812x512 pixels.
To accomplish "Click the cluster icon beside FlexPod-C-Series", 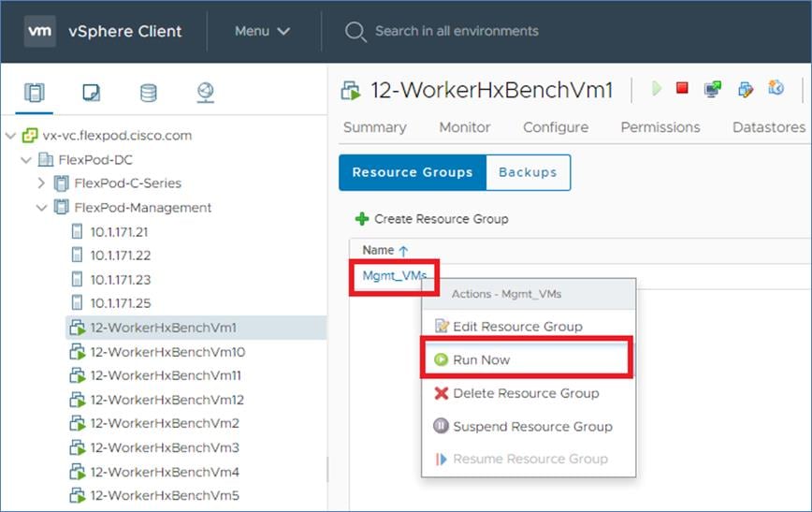I will [61, 183].
